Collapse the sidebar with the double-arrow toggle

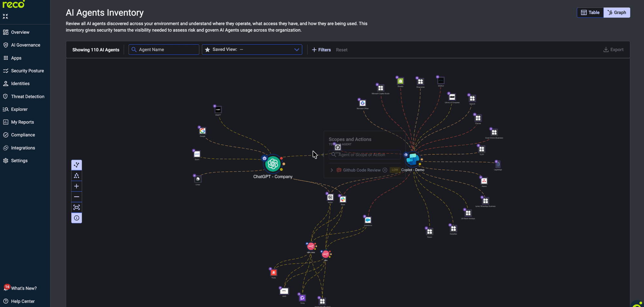(x=5, y=16)
